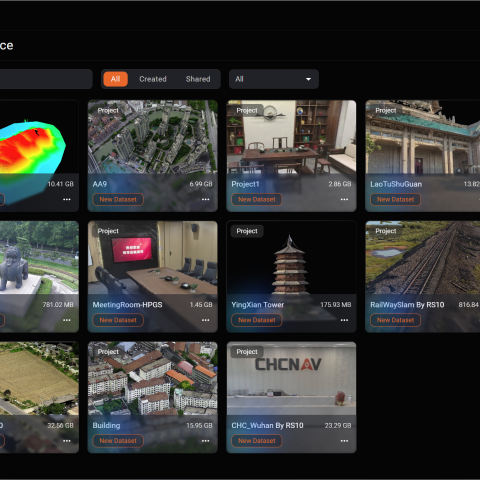Create New Dataset in Project1
Viewport: 480px width, 480px height.
pyautogui.click(x=257, y=199)
